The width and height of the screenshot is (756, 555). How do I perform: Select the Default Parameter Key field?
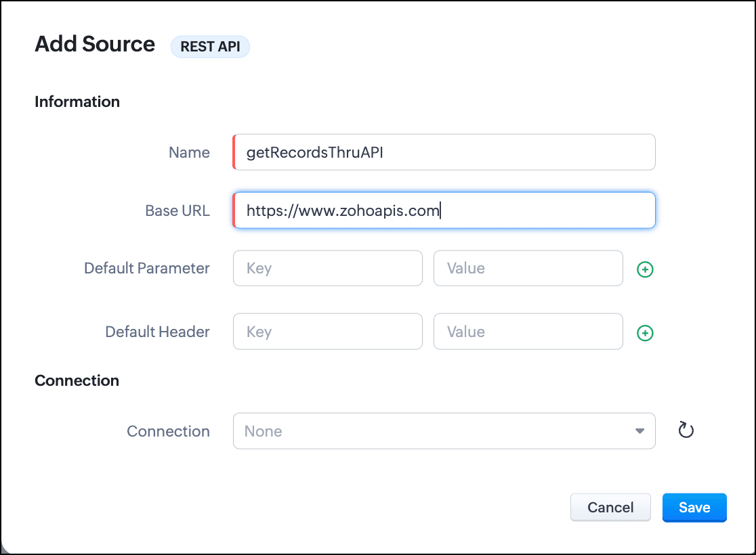[328, 268]
